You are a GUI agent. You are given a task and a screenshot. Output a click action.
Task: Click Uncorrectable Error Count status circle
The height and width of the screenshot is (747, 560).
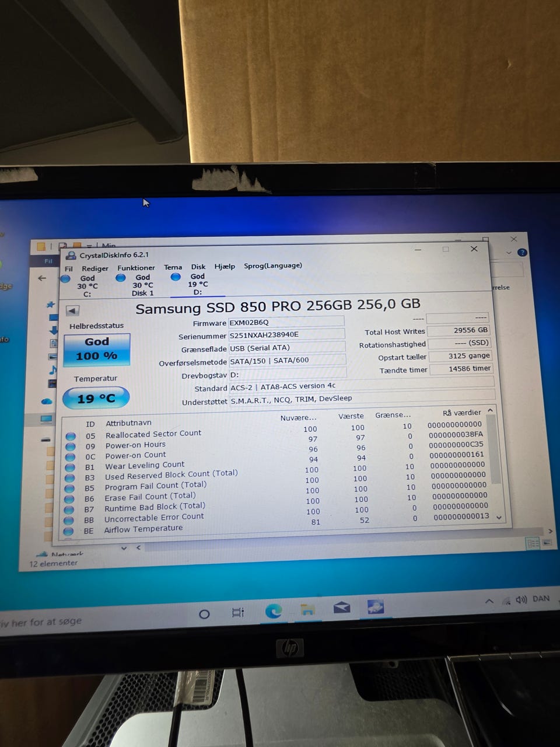[69, 520]
